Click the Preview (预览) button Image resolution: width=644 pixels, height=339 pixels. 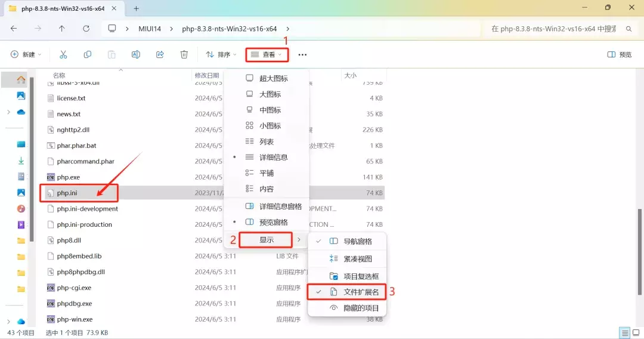point(620,55)
